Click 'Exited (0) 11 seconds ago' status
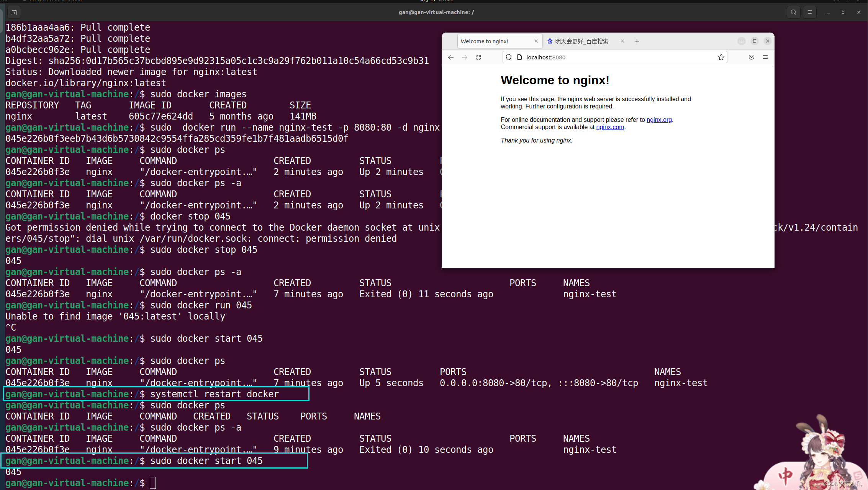Screen dimensions: 868x490 pos(426,294)
